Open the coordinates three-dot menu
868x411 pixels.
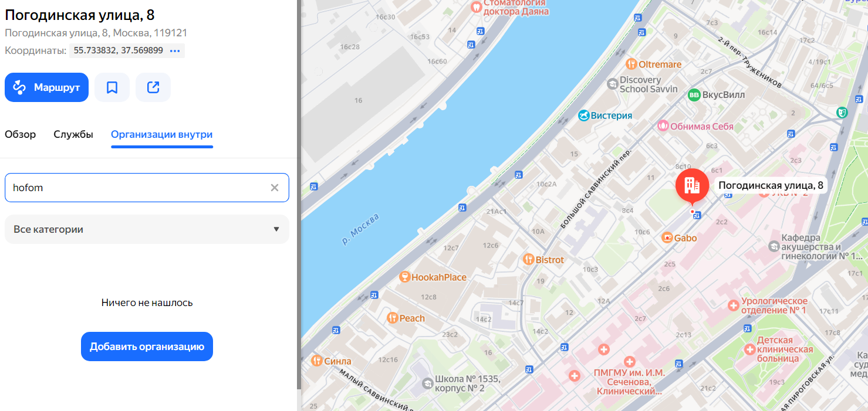175,51
